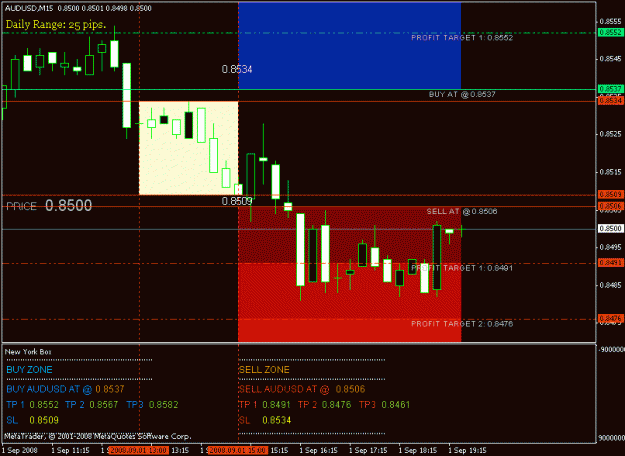This screenshot has width=625, height=456.
Task: Click the green 0.8552 price axis tag
Action: (x=610, y=33)
